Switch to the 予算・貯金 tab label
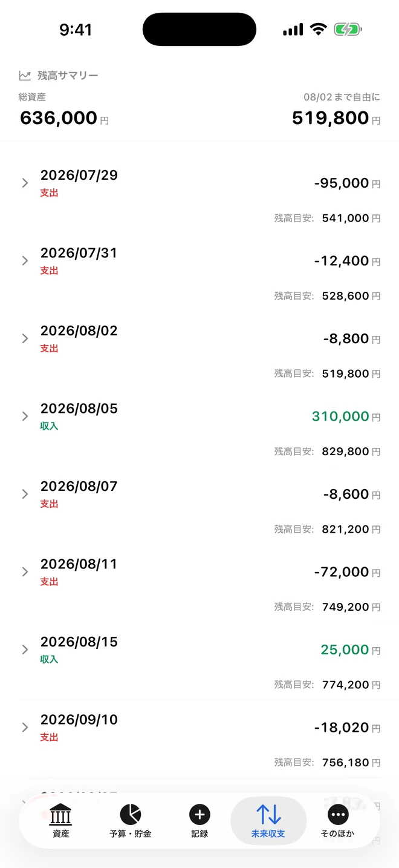The height and width of the screenshot is (868, 399). (131, 834)
